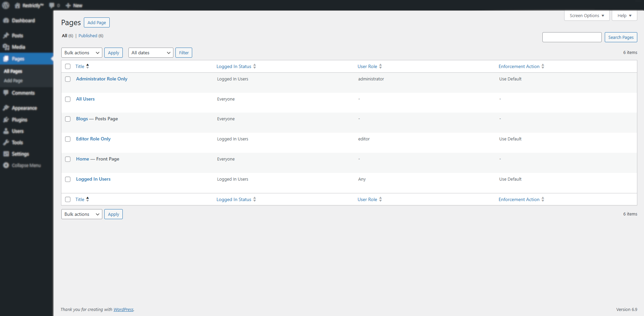Open the Tools wrench icon
The width and height of the screenshot is (644, 316).
tap(6, 143)
